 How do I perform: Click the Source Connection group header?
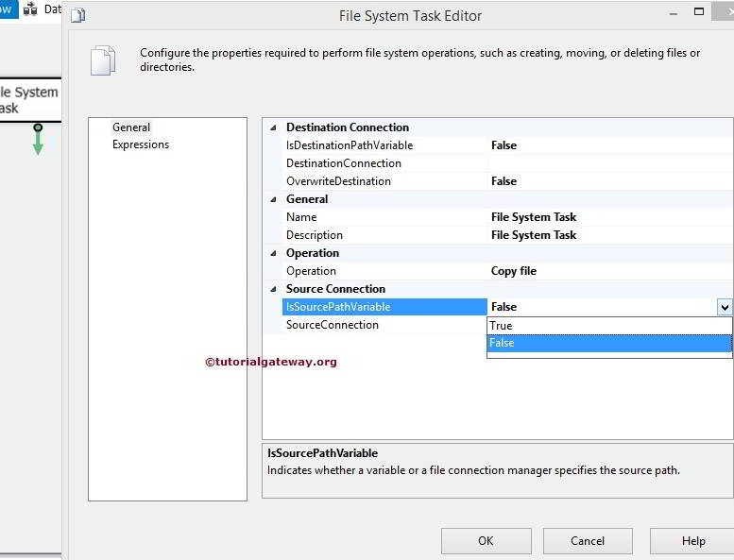[x=335, y=289]
